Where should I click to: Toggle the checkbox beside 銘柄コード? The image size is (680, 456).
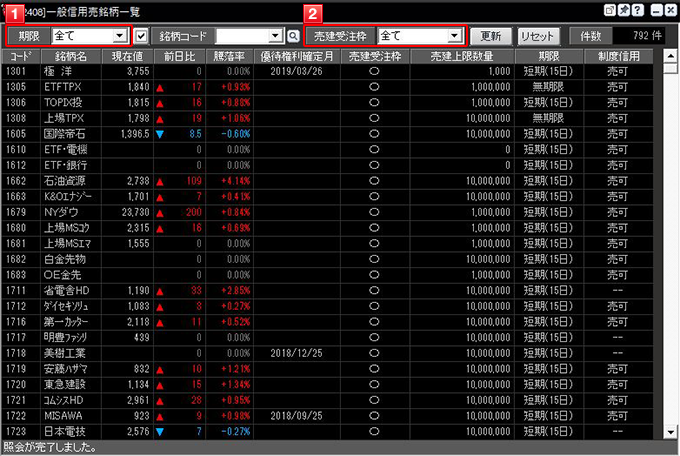tap(141, 36)
